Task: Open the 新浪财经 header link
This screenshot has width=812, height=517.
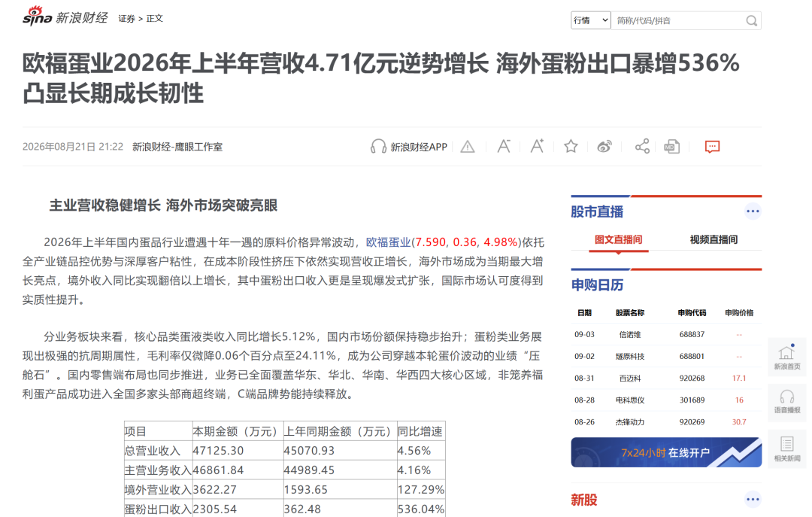Action: pyautogui.click(x=82, y=17)
